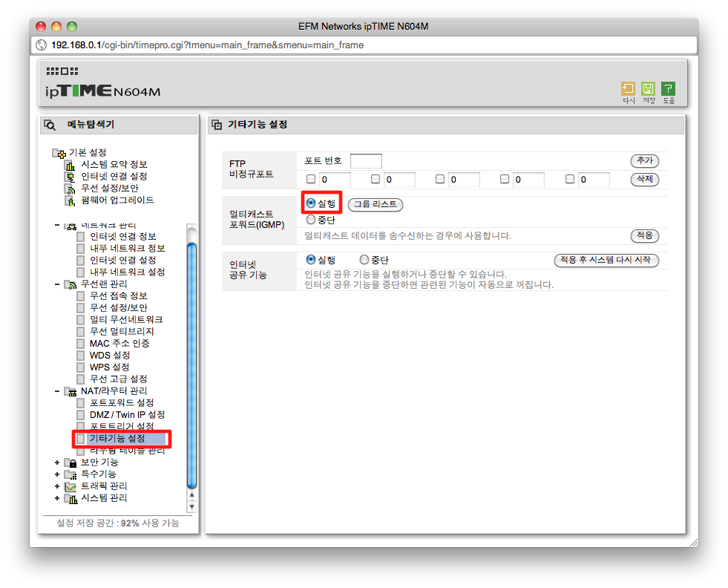Click the 무선 설정/보안 wireless icon in 기본 설정
The image size is (728, 588).
[70, 189]
